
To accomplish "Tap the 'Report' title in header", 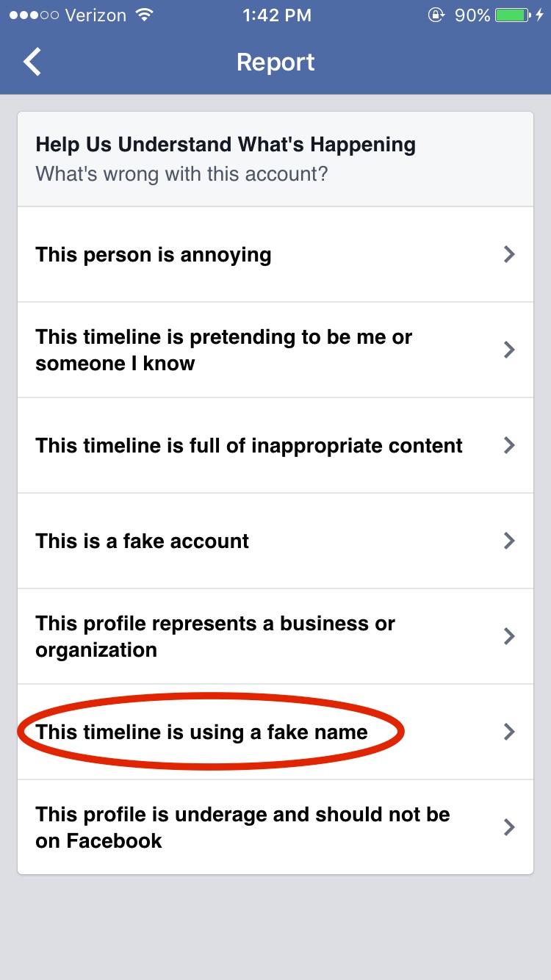I will pyautogui.click(x=275, y=62).
